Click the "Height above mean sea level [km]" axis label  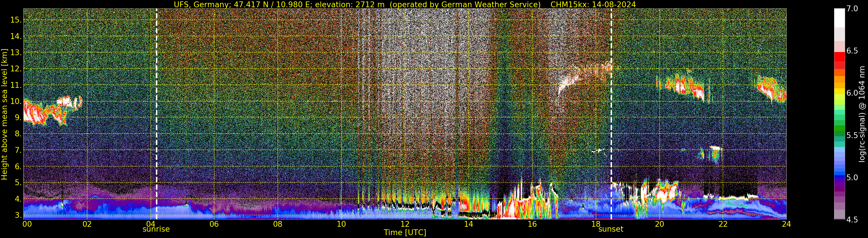(4, 114)
